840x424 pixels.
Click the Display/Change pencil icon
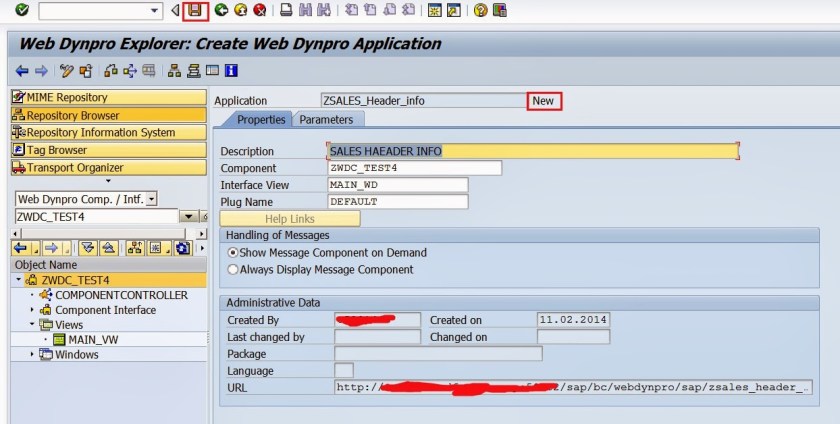pos(67,71)
